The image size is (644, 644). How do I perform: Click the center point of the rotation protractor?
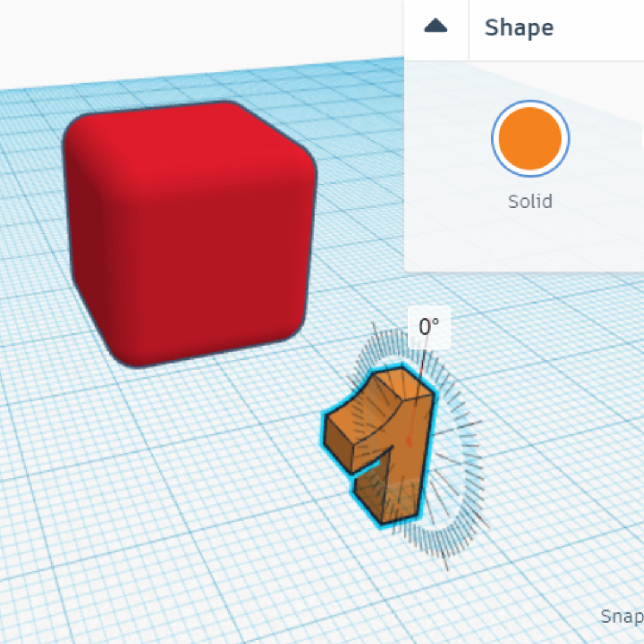click(x=408, y=442)
